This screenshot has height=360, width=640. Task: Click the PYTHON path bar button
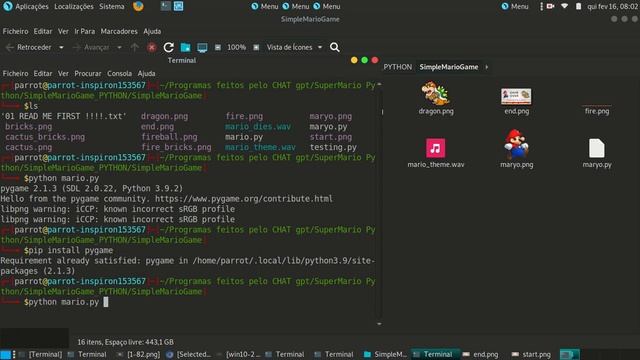click(x=398, y=67)
